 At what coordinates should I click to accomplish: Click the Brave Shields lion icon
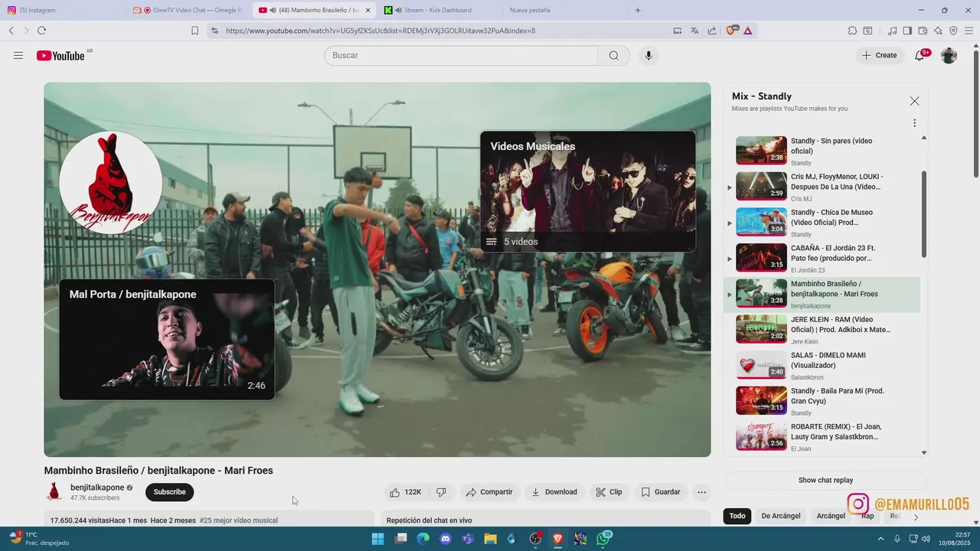[730, 31]
